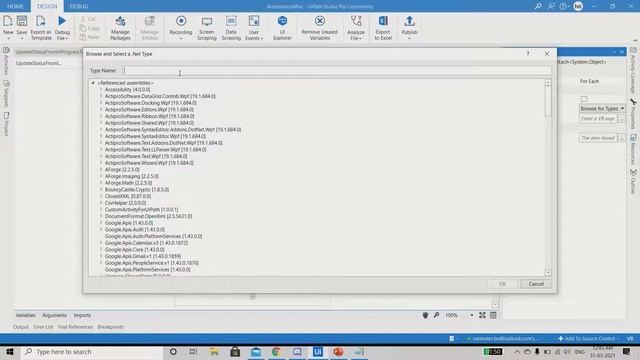This screenshot has height=360, width=640.
Task: Click the overview toggle icon beside fit
Action: click(x=493, y=315)
